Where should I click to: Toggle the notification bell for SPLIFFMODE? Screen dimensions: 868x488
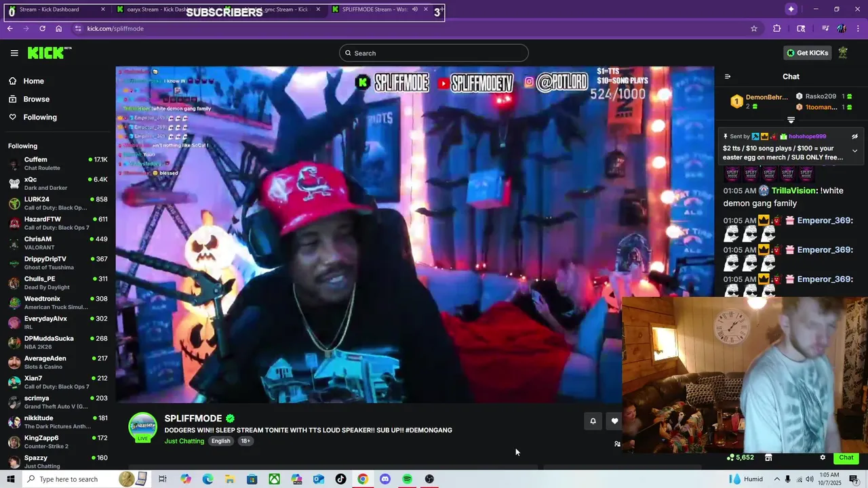[593, 421]
